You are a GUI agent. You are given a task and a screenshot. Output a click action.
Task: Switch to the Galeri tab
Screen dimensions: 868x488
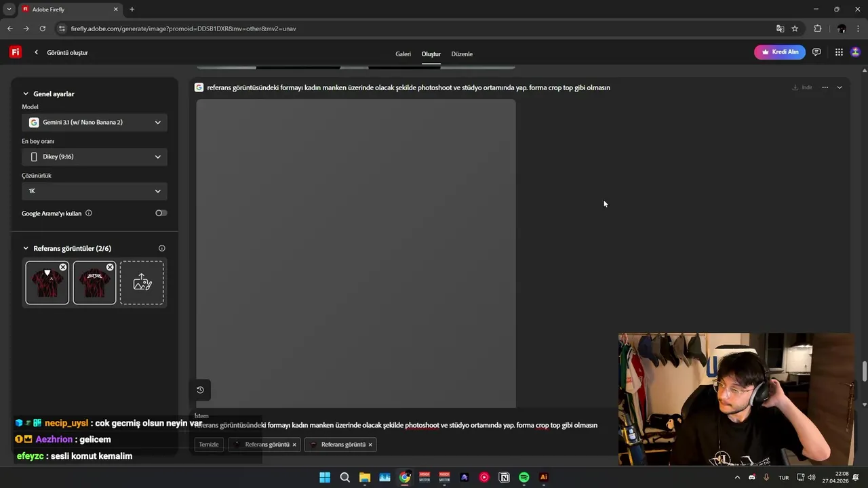[403, 54]
